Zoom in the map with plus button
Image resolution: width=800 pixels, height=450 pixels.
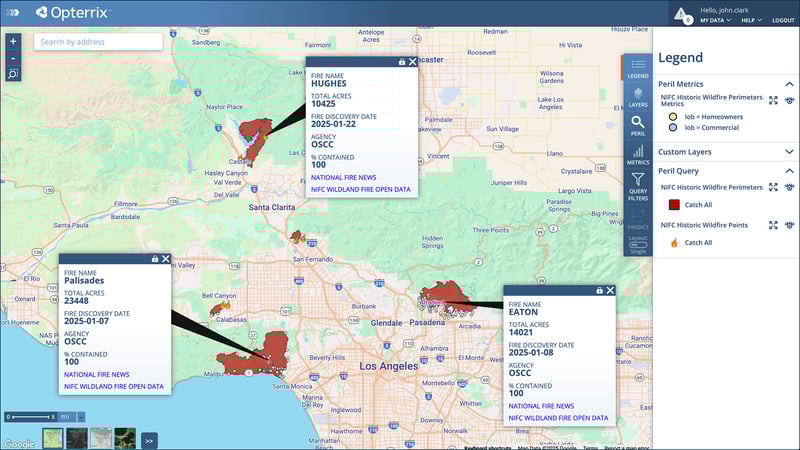(x=13, y=41)
